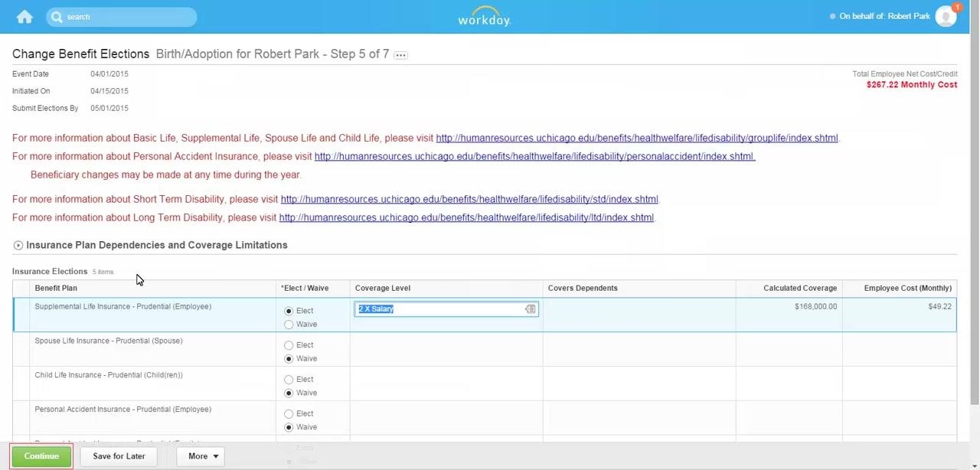Image resolution: width=980 pixels, height=470 pixels.
Task: Open the grouplife index link
Action: tap(637, 139)
